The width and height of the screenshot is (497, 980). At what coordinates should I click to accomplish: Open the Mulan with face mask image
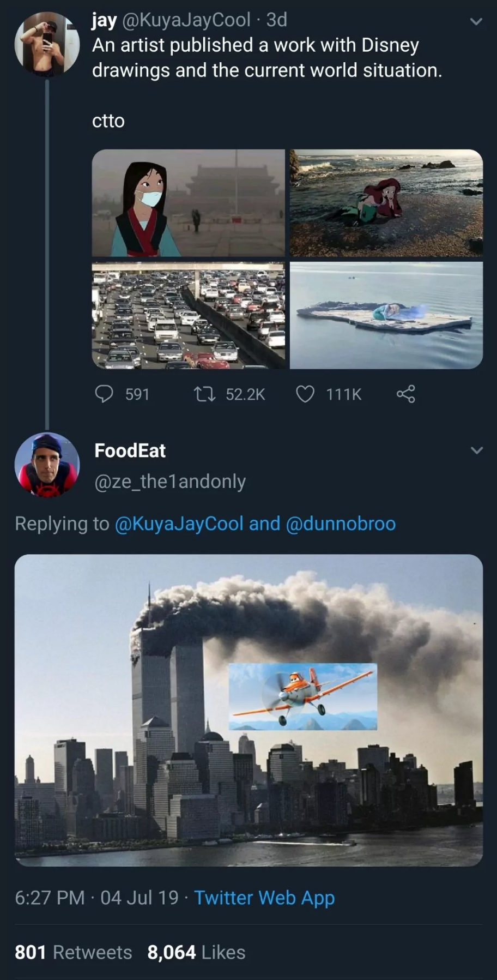[x=189, y=203]
